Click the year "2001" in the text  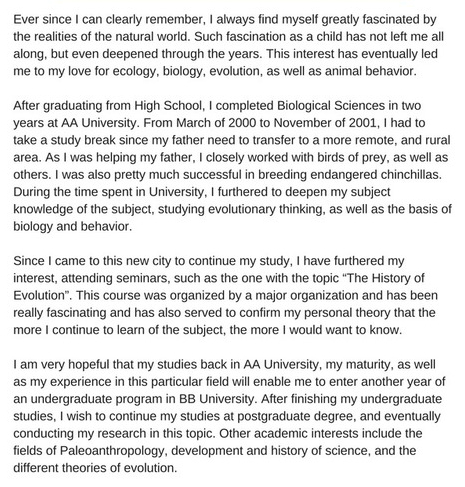pos(363,123)
